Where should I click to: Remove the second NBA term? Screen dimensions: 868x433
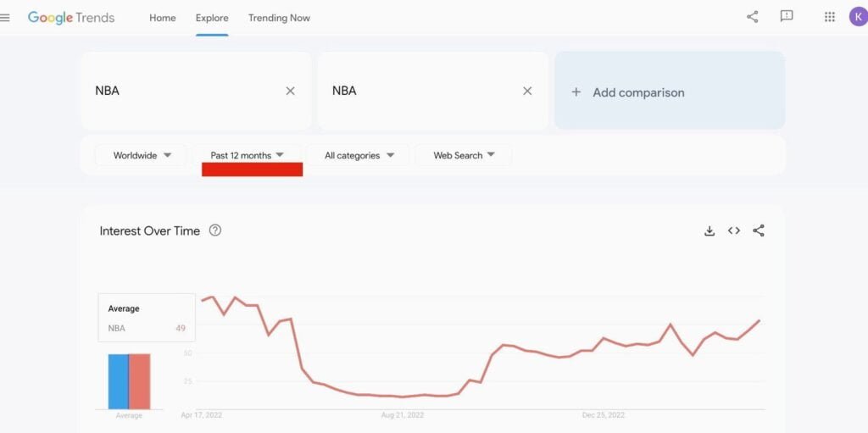(527, 91)
